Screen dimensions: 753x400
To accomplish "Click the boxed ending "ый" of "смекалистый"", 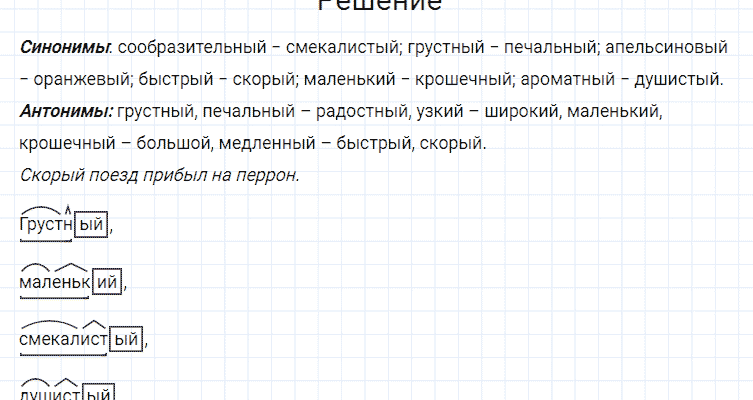I will tap(127, 340).
